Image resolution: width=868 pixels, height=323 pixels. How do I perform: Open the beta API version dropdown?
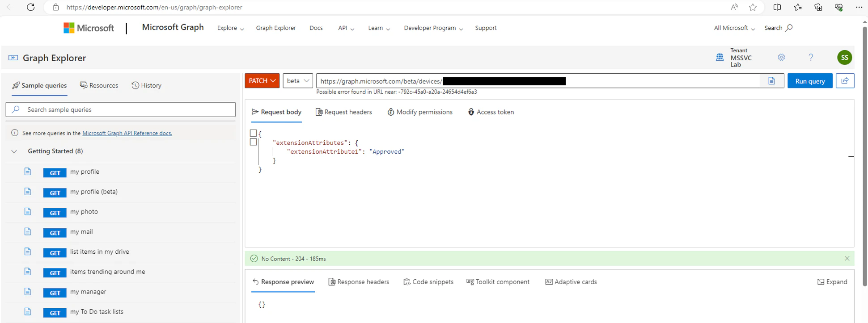click(298, 81)
